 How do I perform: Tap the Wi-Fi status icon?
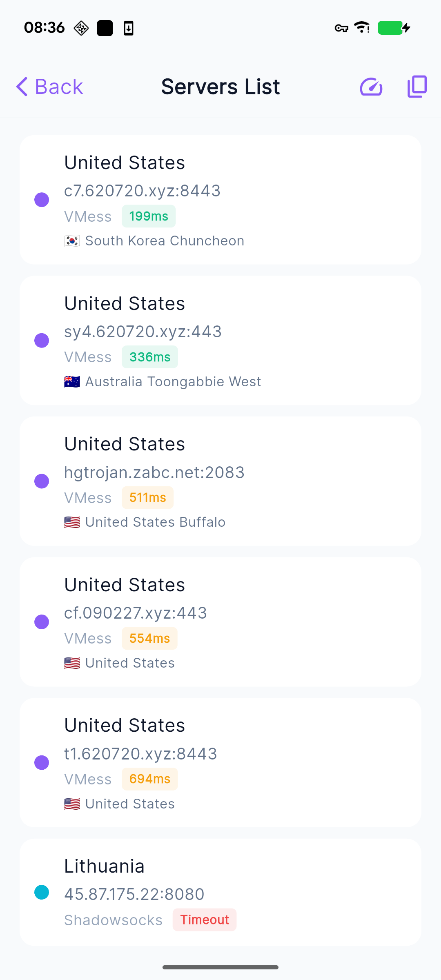click(362, 27)
